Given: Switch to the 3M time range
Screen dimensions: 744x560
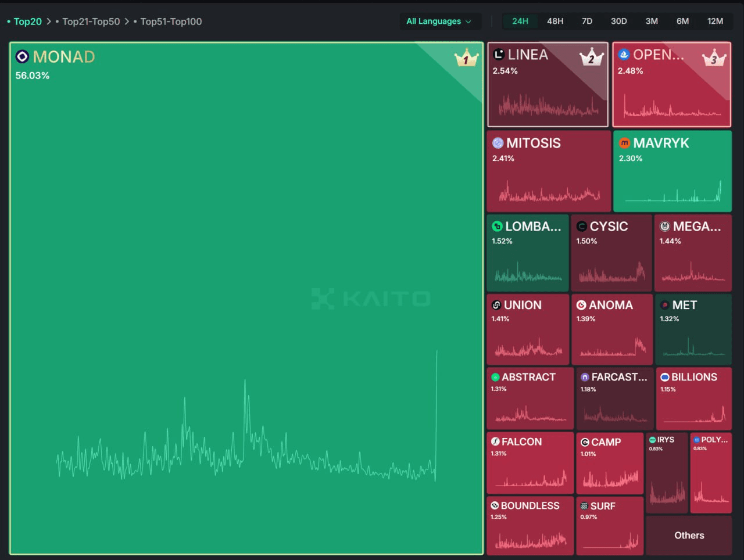Looking at the screenshot, I should click(652, 21).
